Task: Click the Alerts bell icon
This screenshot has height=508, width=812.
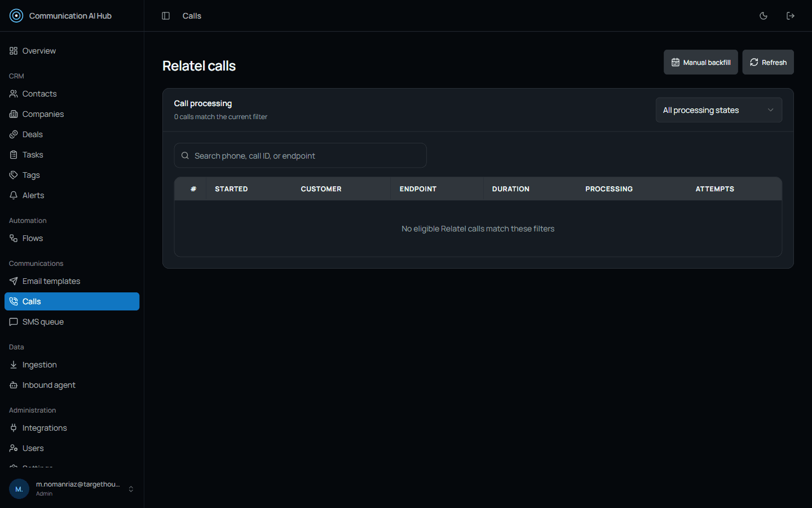Action: (14, 195)
